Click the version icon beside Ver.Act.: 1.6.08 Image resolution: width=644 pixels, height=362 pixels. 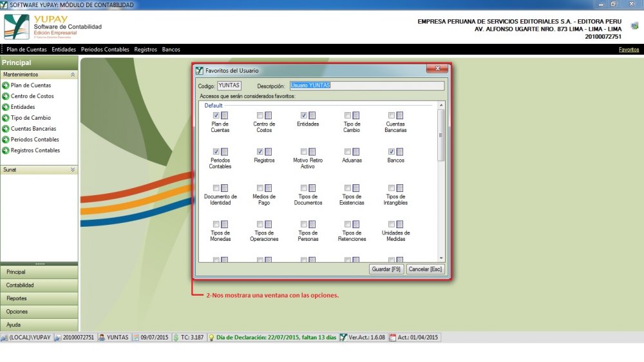[343, 338]
